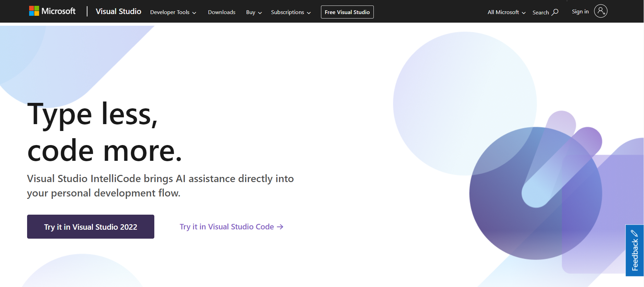Click the chevron beside Developer Tools

point(194,13)
